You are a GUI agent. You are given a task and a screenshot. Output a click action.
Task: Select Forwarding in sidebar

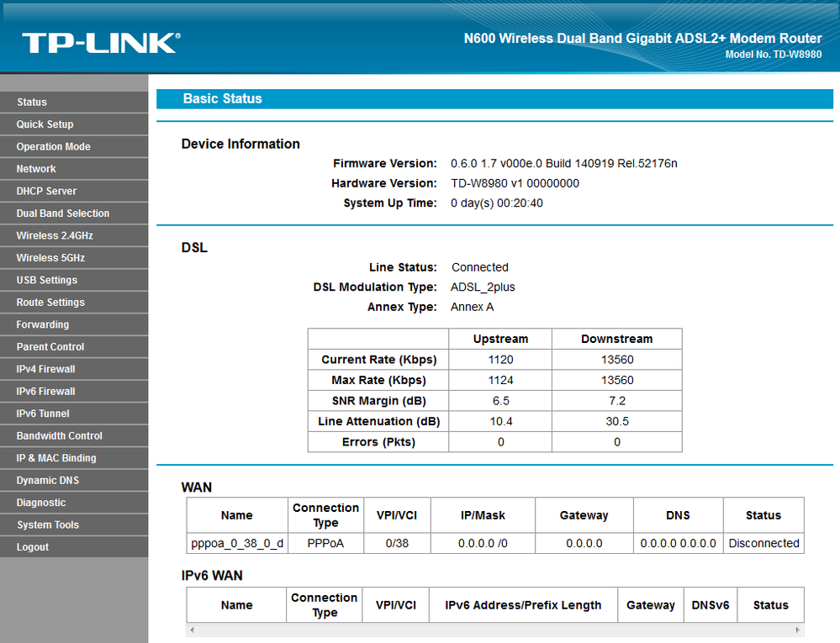point(74,324)
